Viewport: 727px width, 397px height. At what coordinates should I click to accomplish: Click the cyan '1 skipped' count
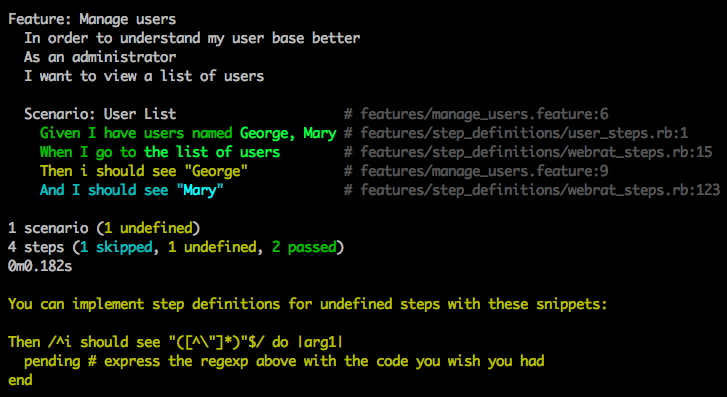coord(116,248)
